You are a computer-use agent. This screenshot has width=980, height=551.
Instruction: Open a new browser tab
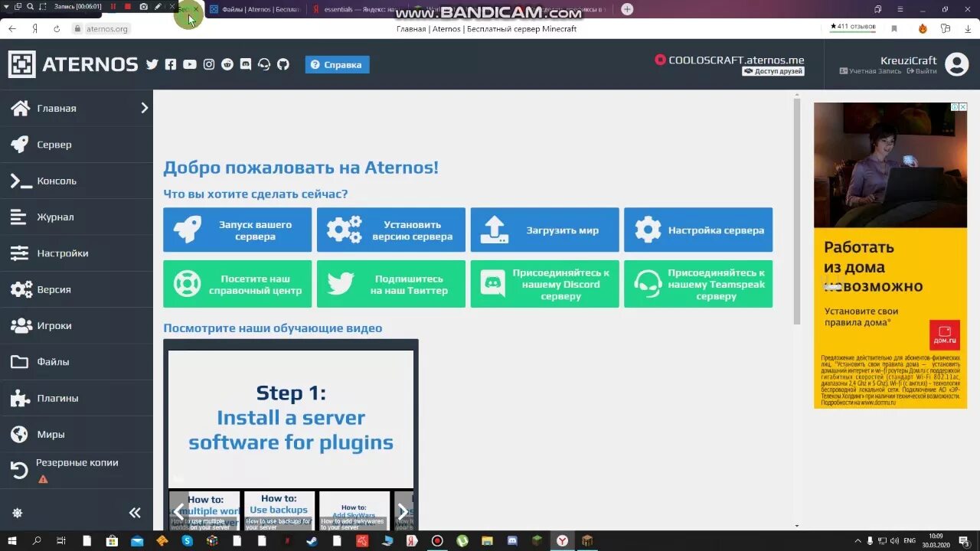click(627, 9)
